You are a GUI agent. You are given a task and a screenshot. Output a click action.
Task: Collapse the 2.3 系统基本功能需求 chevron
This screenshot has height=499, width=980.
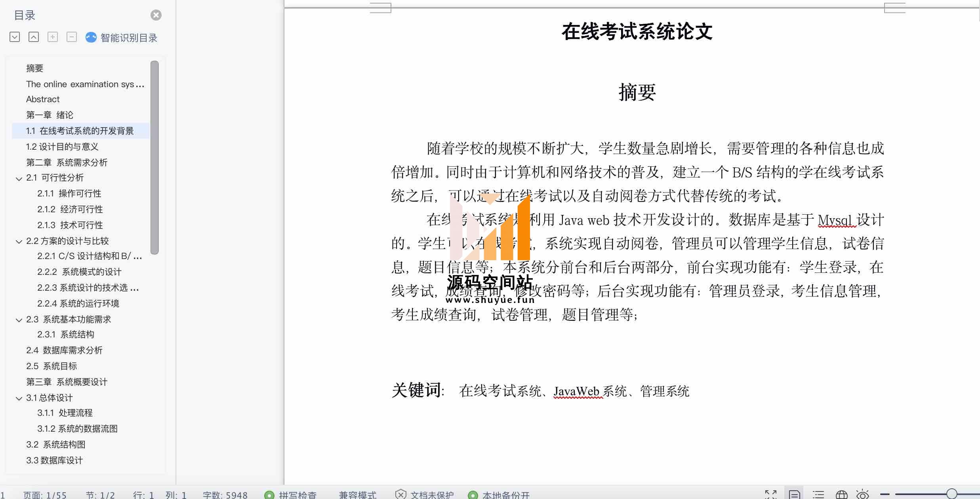tap(19, 320)
